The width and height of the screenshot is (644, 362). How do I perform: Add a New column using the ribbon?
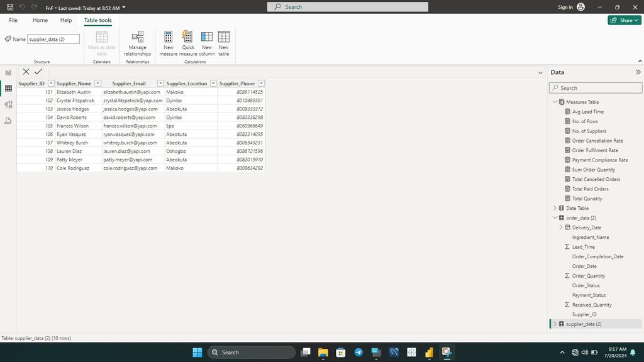[x=206, y=42]
